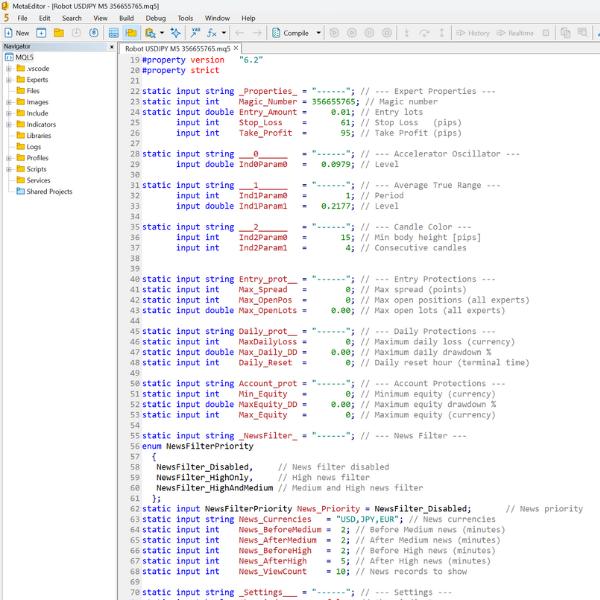The width and height of the screenshot is (600, 600).
Task: Open the Build menu
Action: pyautogui.click(x=126, y=18)
